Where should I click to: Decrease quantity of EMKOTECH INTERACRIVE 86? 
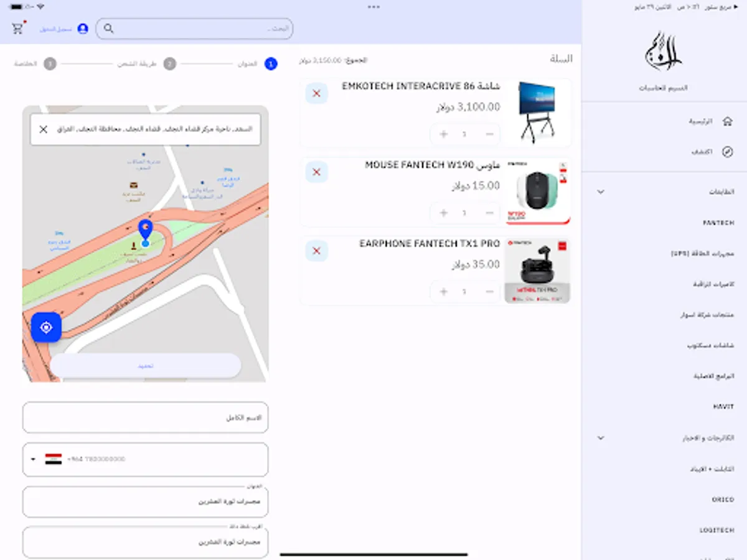point(490,134)
